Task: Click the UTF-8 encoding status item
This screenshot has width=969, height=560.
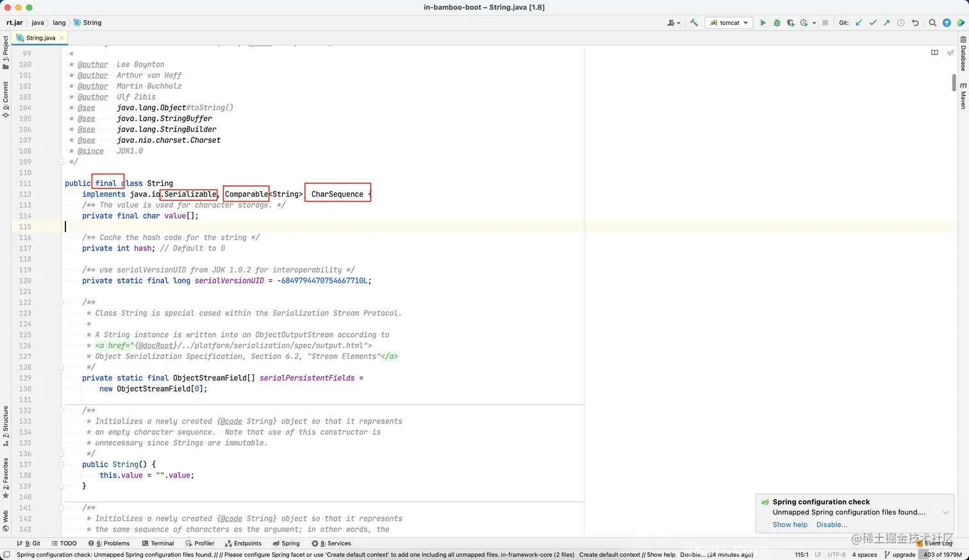Action: point(836,555)
